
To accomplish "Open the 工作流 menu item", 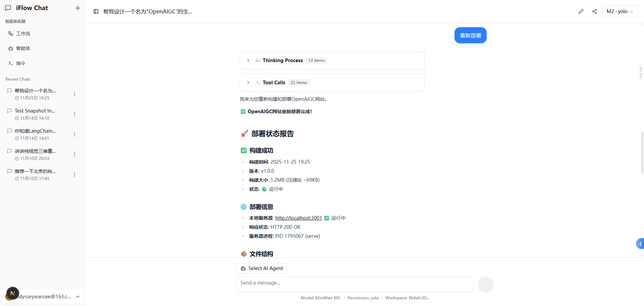I will [23, 34].
